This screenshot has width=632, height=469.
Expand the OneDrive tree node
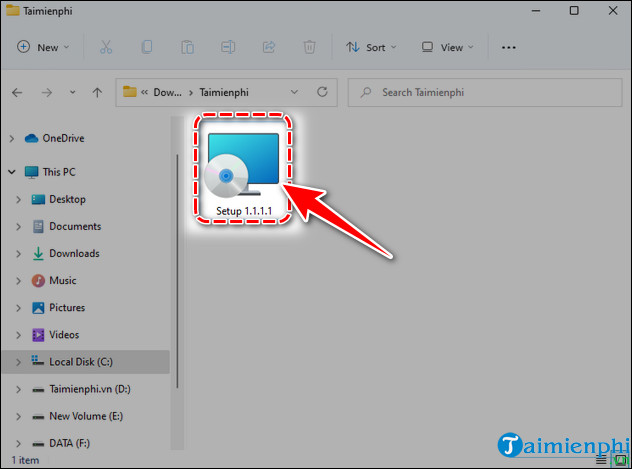click(x=12, y=139)
